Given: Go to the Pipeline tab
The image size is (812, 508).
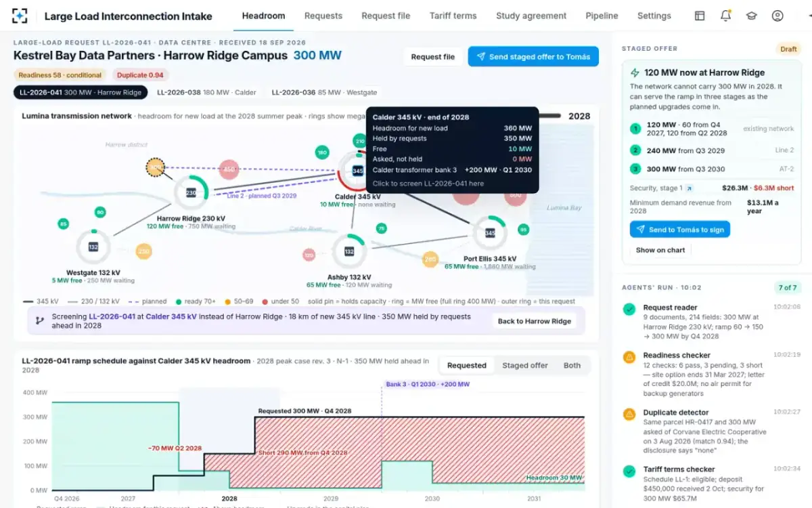Looking at the screenshot, I should [x=602, y=16].
